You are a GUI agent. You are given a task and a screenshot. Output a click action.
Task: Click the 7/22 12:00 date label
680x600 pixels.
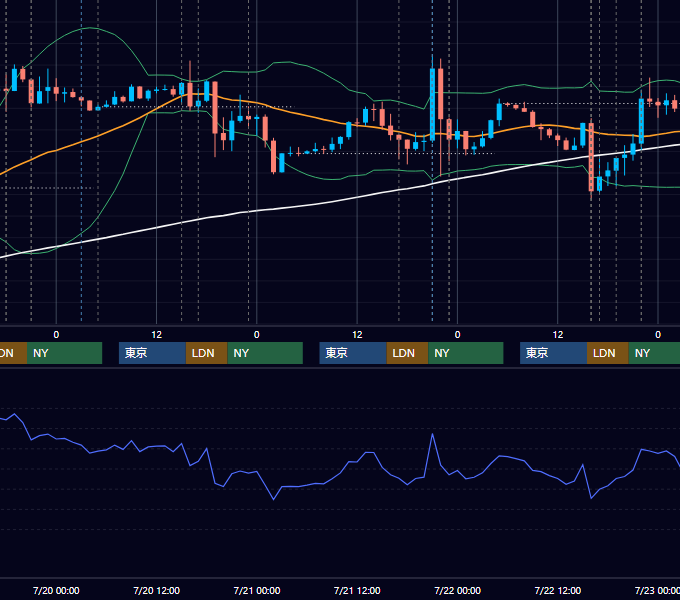pos(558,590)
